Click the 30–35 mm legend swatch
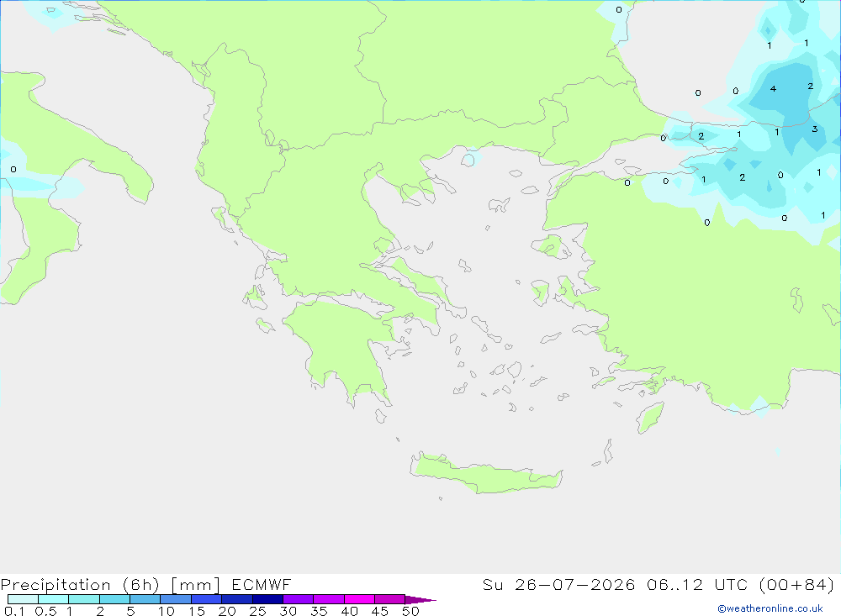Viewport: 841px width, 616px height. (x=299, y=599)
